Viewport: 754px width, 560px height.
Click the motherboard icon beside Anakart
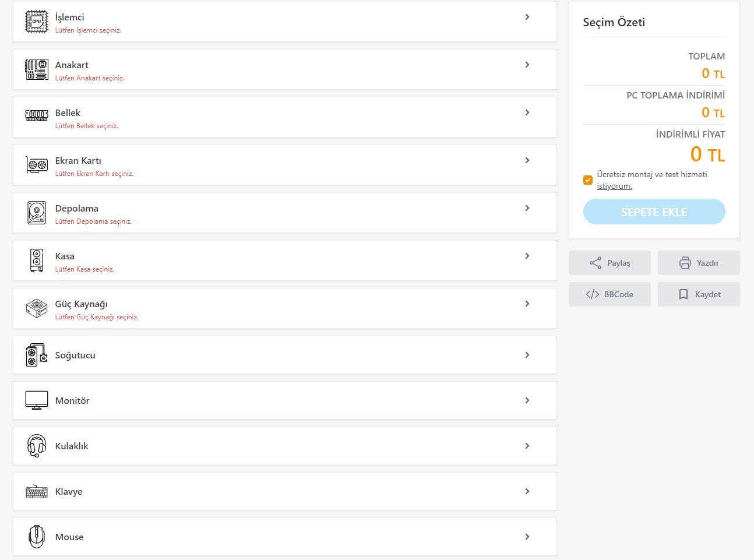pyautogui.click(x=37, y=69)
